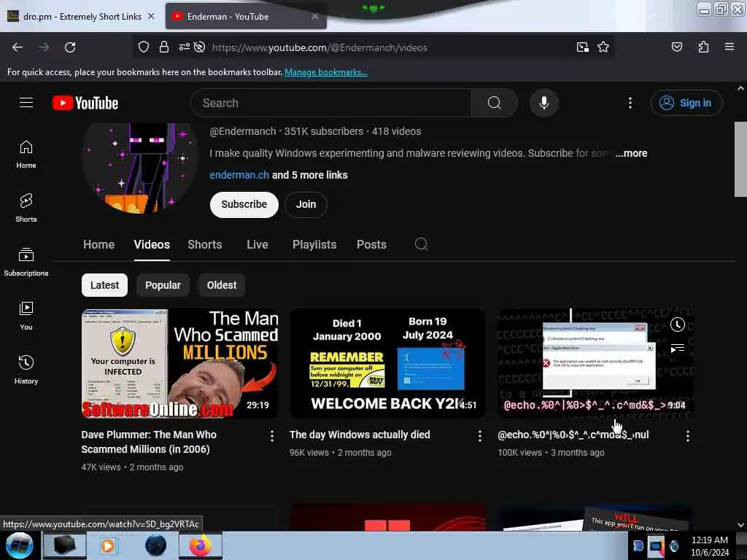747x560 pixels.
Task: Click the Join membership button
Action: (306, 205)
